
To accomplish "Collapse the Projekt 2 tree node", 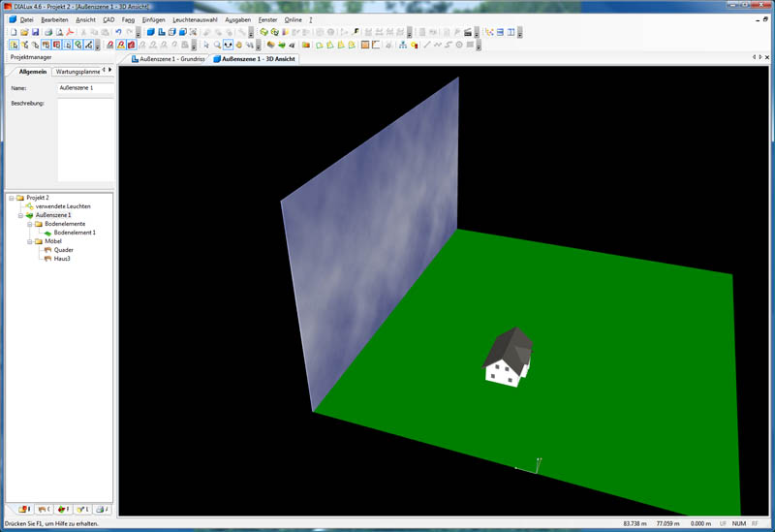I will pos(12,198).
